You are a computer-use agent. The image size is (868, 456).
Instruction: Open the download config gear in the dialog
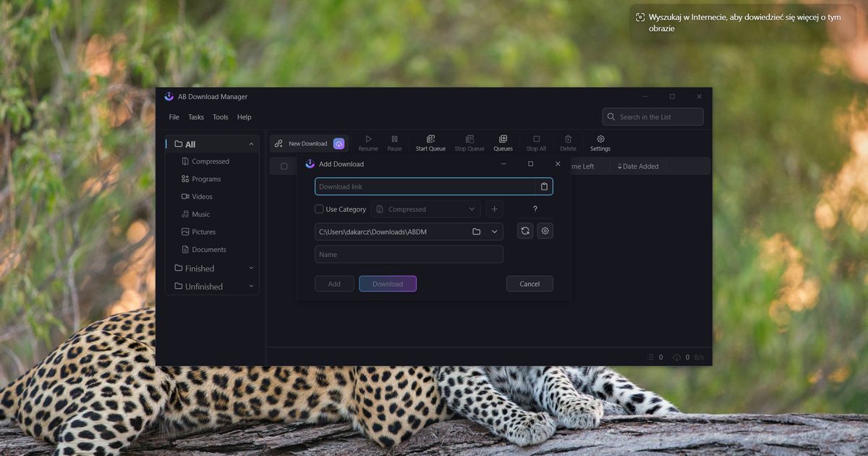click(x=545, y=230)
